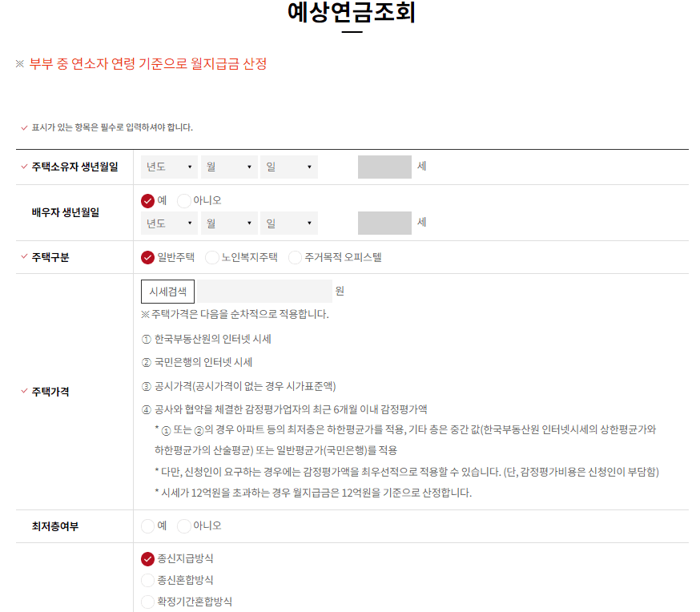Open the homeowner birth year dropdown
Screen dimensions: 700x612
[168, 167]
